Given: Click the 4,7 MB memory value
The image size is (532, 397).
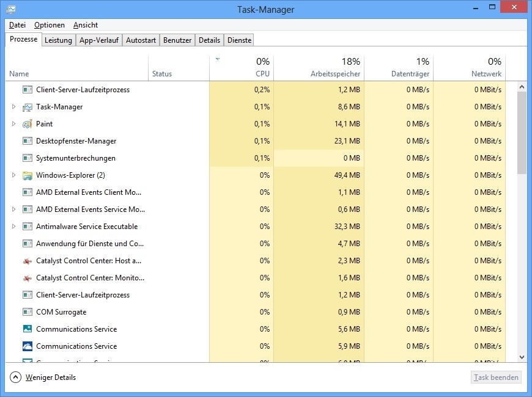Looking at the screenshot, I should [x=349, y=244].
